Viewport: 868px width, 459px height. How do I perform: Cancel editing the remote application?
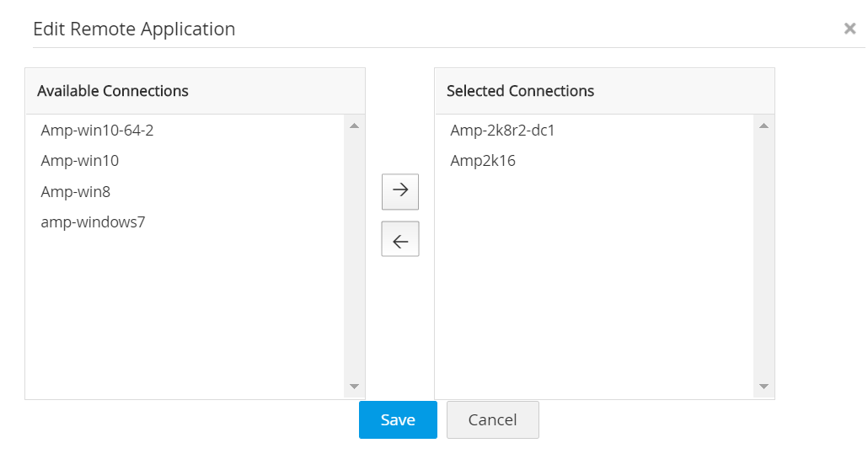click(x=492, y=419)
